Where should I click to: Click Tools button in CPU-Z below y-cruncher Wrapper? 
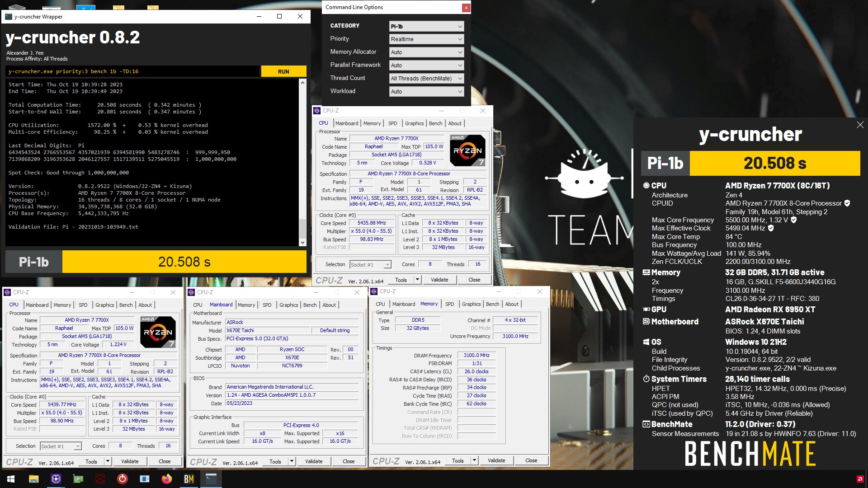click(91, 461)
